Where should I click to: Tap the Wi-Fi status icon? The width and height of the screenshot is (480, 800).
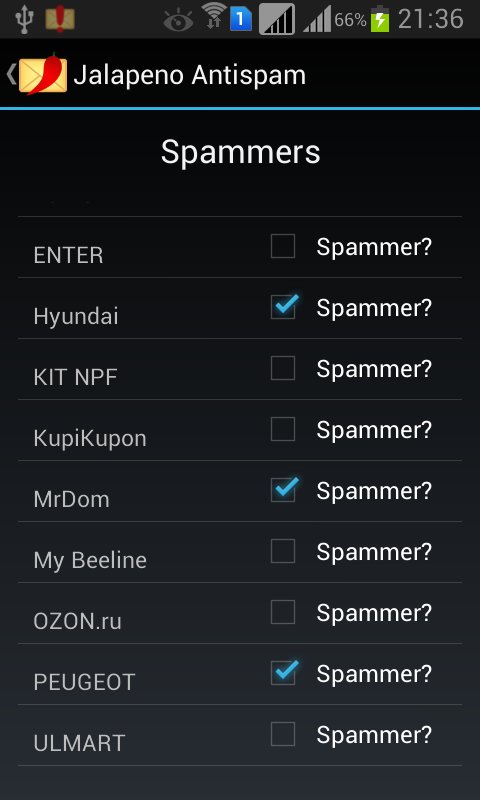click(214, 16)
